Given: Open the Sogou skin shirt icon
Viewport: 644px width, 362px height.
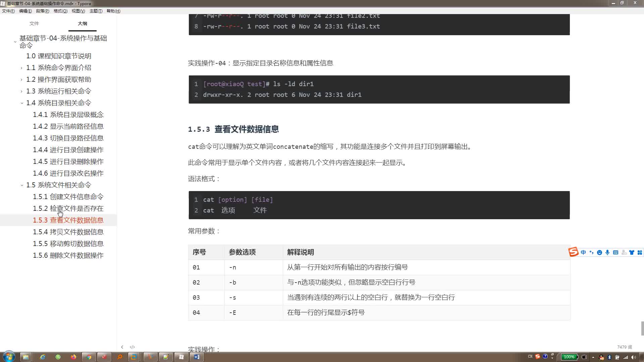Looking at the screenshot, I should 632,252.
